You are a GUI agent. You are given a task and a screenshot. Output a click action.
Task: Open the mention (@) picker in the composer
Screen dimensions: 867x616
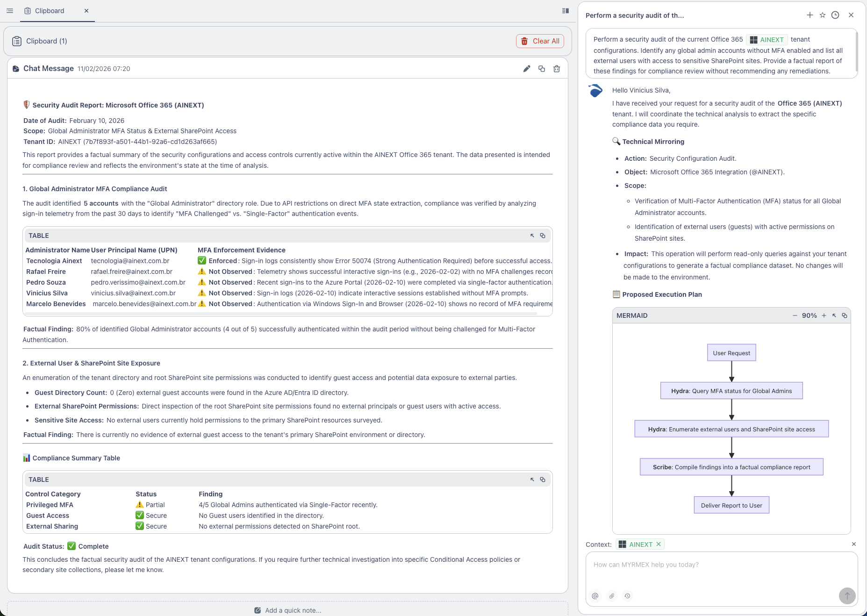point(595,596)
